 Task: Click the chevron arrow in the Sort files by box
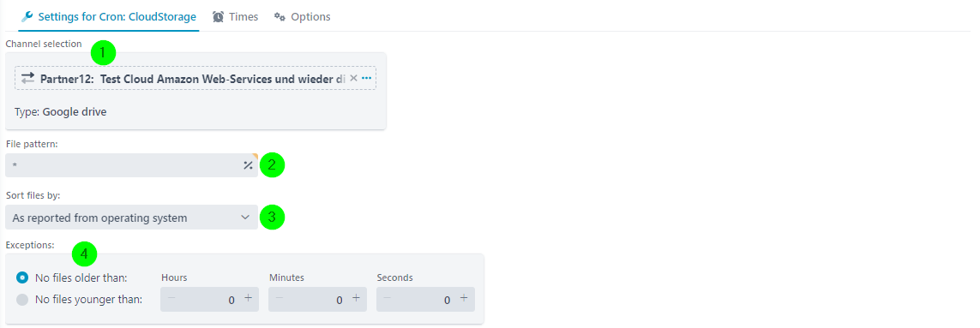tap(245, 218)
